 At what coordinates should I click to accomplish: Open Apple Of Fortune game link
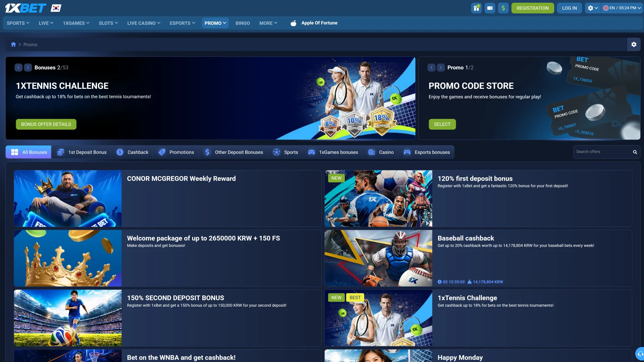tap(319, 23)
